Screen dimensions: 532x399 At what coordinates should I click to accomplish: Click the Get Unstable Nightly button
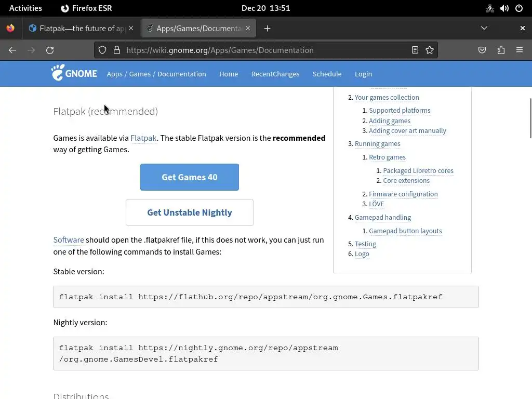189,212
